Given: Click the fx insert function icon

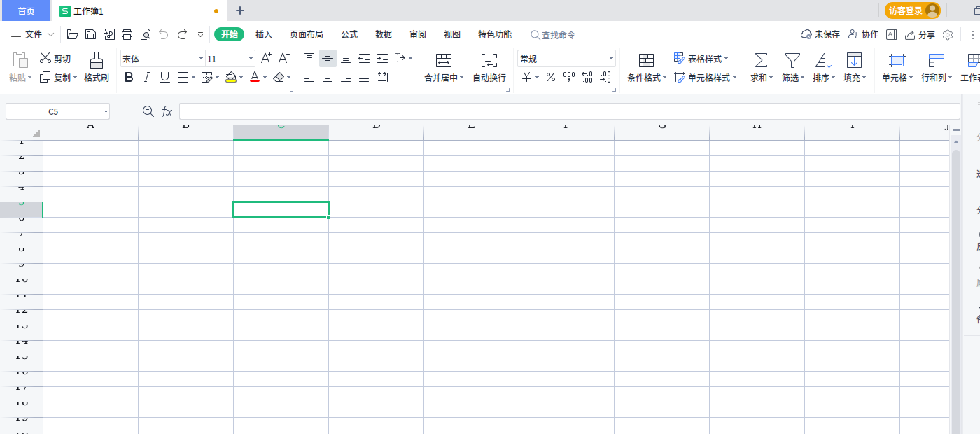Looking at the screenshot, I should coord(167,111).
